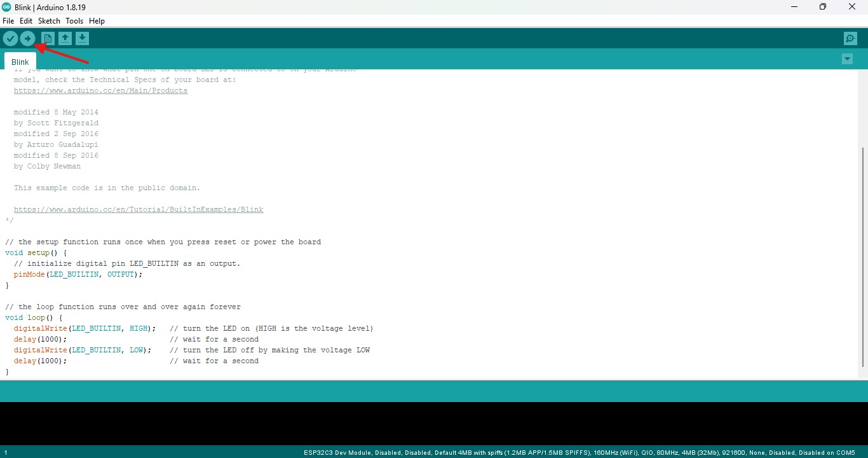Create a new sketch with the New icon

point(48,39)
